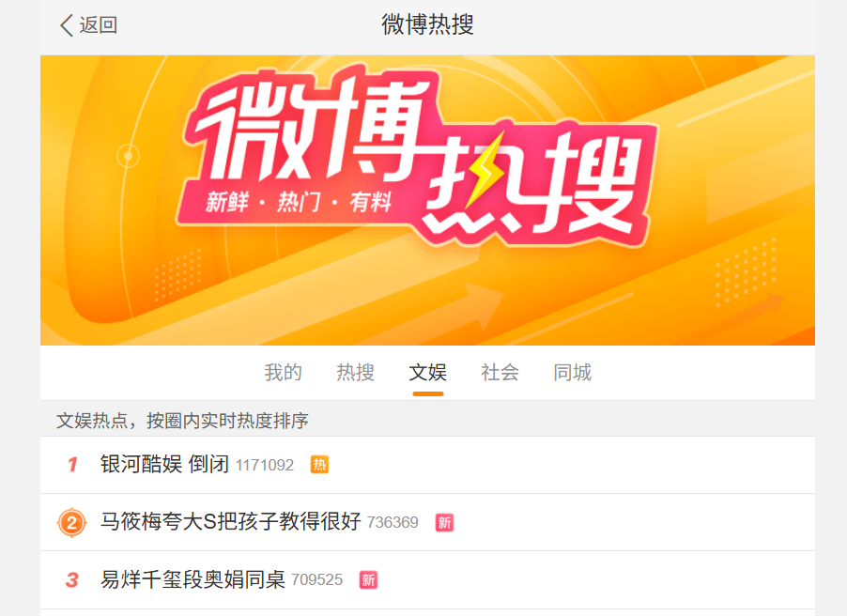Switch to the 社会 tab
Viewport: 847px width, 616px height.
coord(500,372)
